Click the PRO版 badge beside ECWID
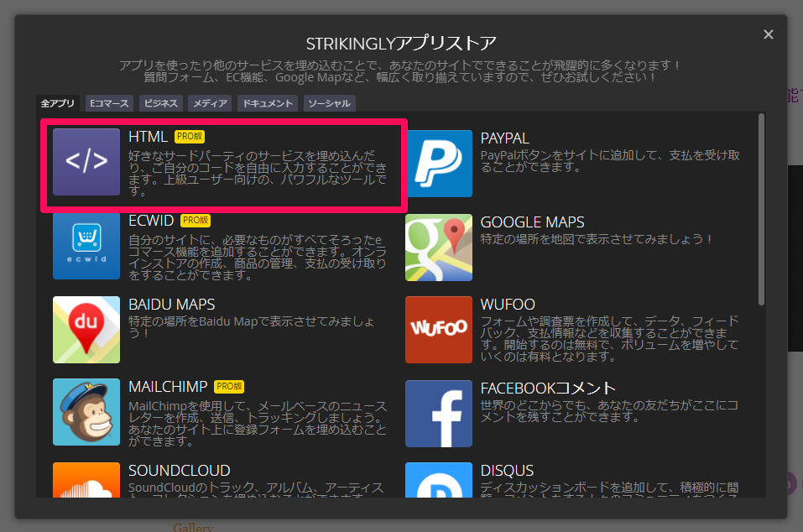The image size is (803, 532). [x=196, y=221]
